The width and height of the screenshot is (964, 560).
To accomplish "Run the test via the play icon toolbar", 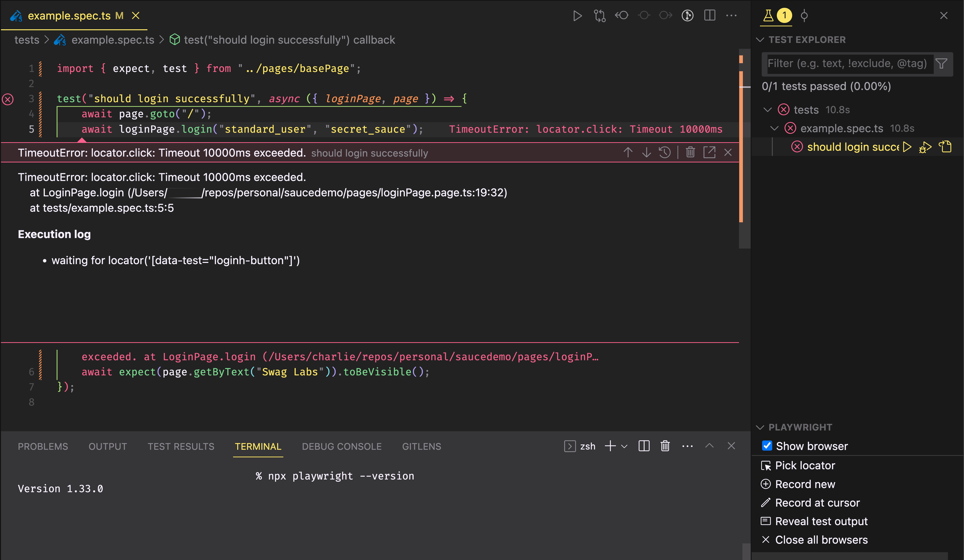I will 578,16.
